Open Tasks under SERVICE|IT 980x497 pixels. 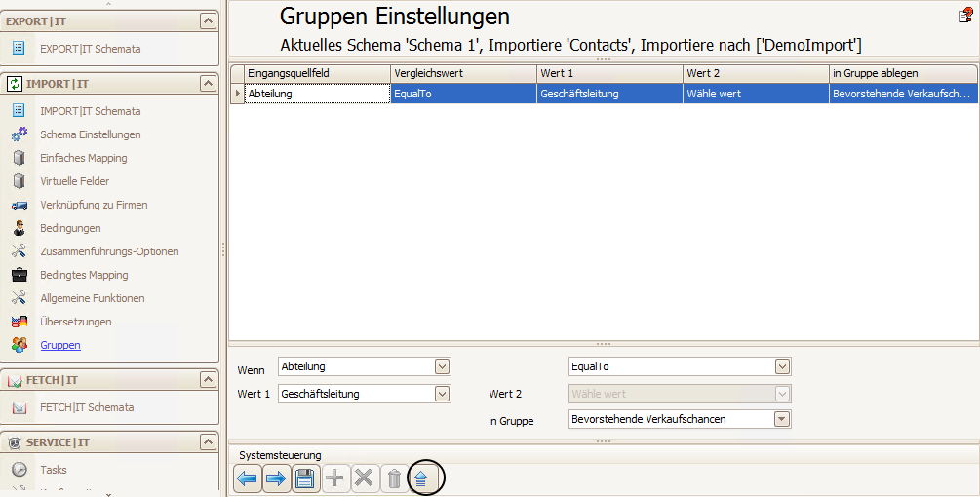[53, 470]
